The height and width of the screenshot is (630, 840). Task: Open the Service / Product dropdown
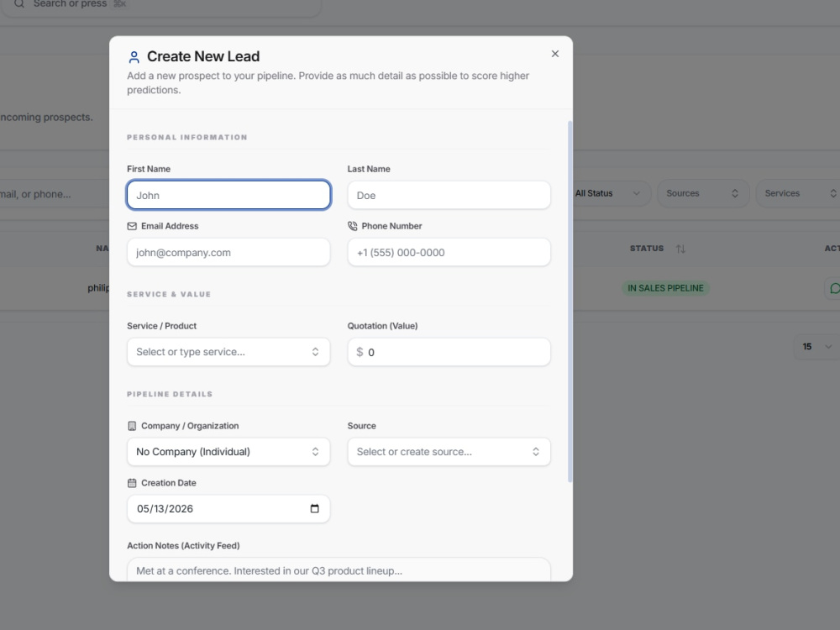pyautogui.click(x=228, y=352)
